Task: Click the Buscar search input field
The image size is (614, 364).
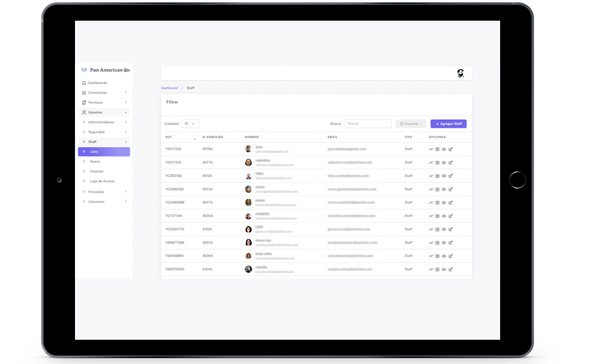Action: pyautogui.click(x=368, y=123)
